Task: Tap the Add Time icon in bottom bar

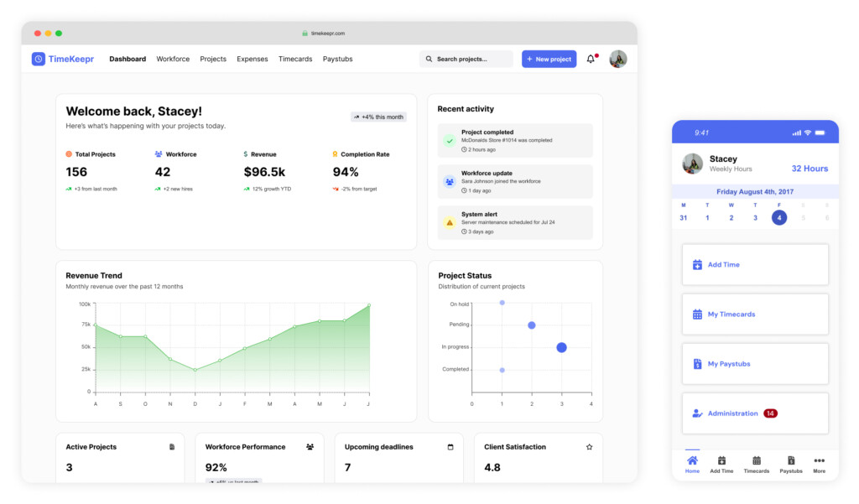Action: pos(721,460)
